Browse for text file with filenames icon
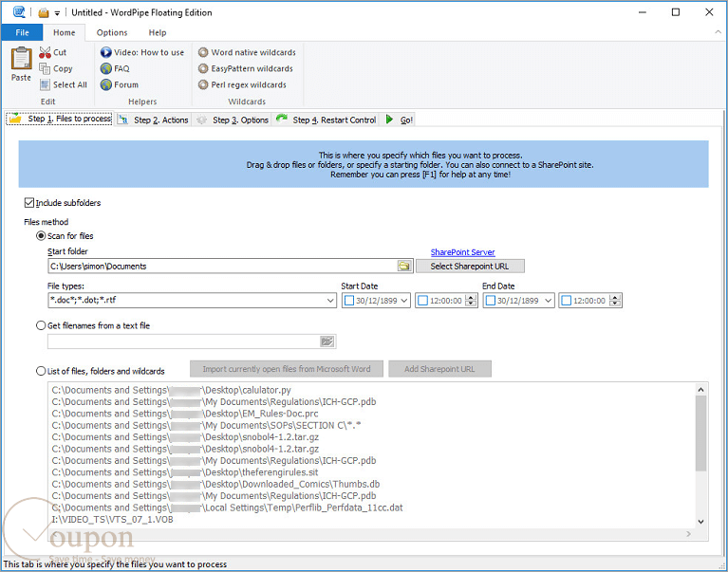This screenshot has height=572, width=728. (x=327, y=341)
